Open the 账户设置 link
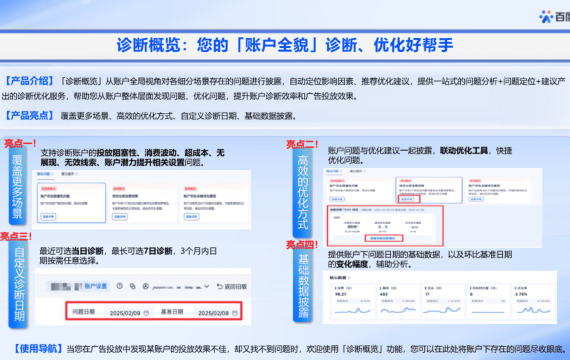Image resolution: width=570 pixels, height=360 pixels. (x=96, y=286)
